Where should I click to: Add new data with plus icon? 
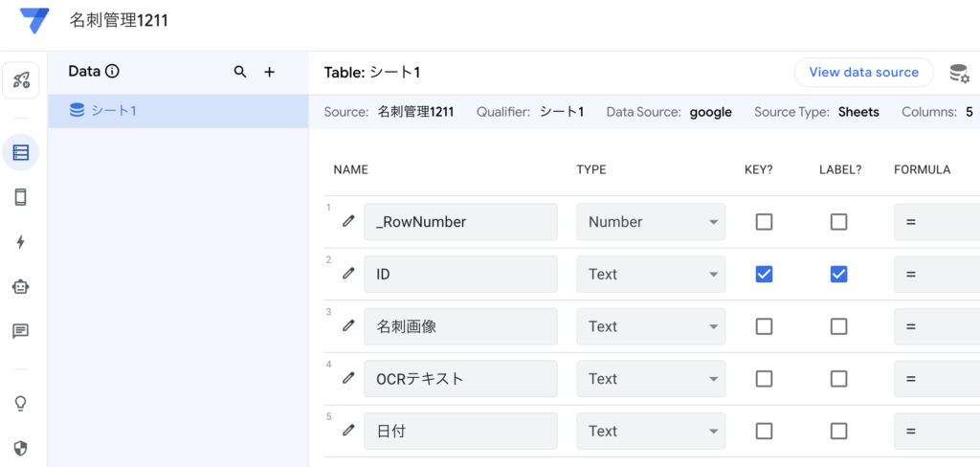click(x=270, y=72)
